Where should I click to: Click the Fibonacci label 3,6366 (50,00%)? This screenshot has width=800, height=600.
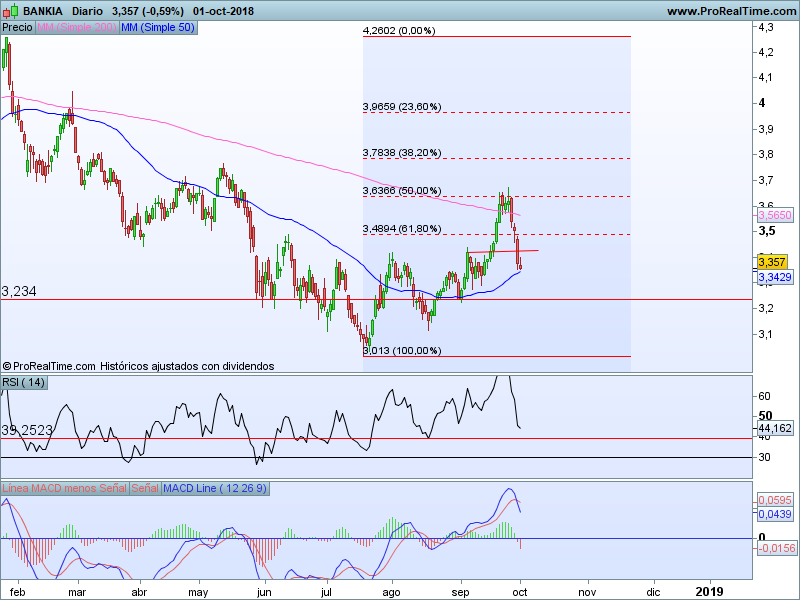[x=402, y=191]
